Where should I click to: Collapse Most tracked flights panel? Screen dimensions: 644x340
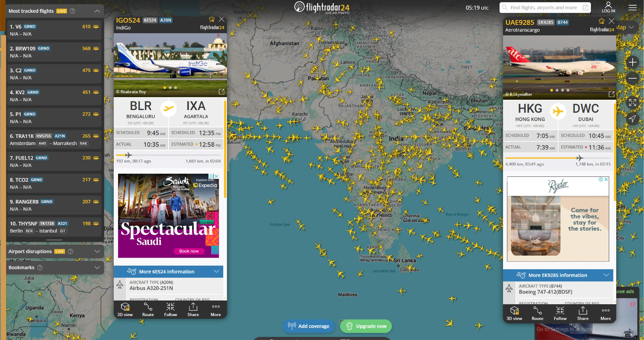(x=97, y=11)
